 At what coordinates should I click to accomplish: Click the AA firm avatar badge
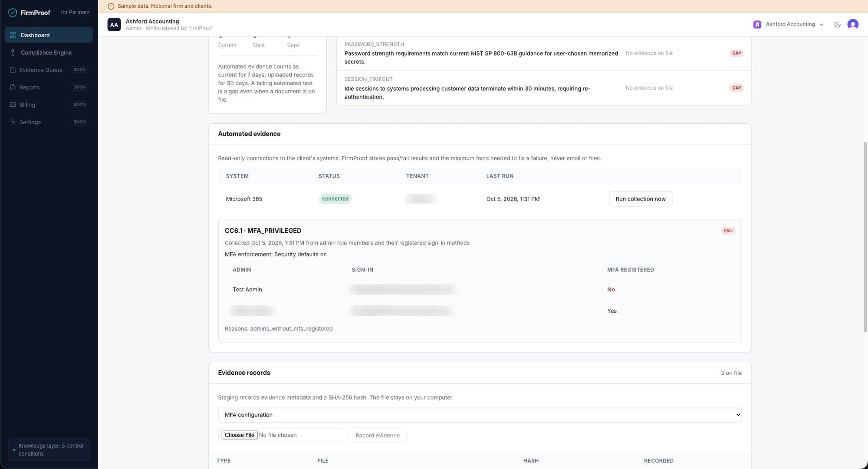114,25
